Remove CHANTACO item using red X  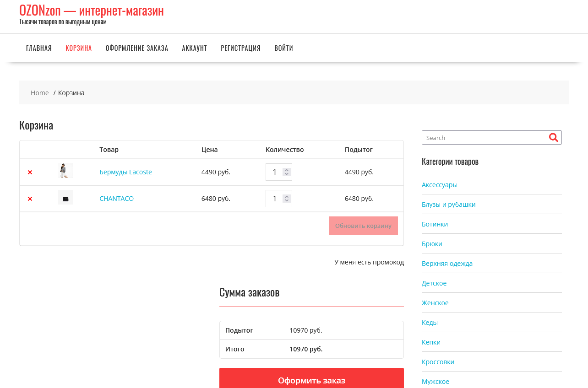[30, 199]
